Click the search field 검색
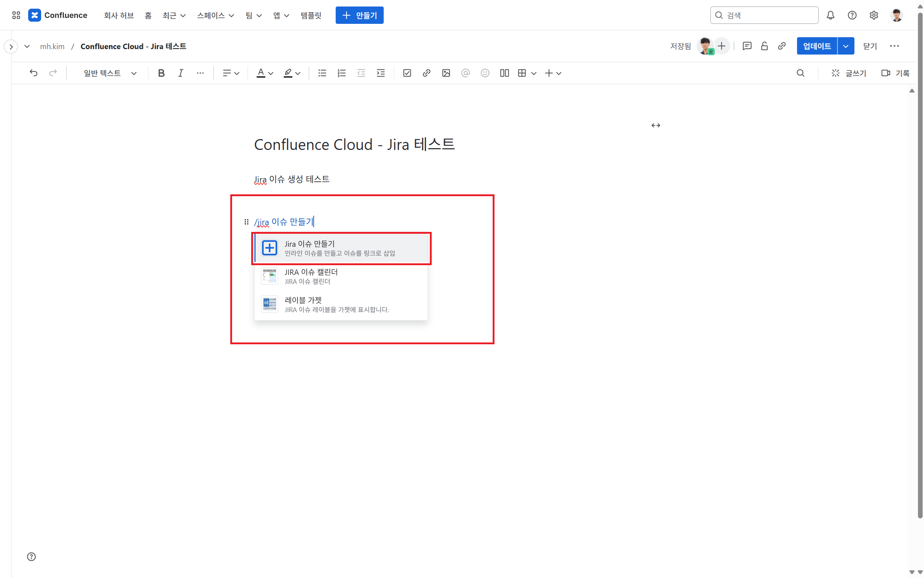924x578 pixels. (x=764, y=15)
